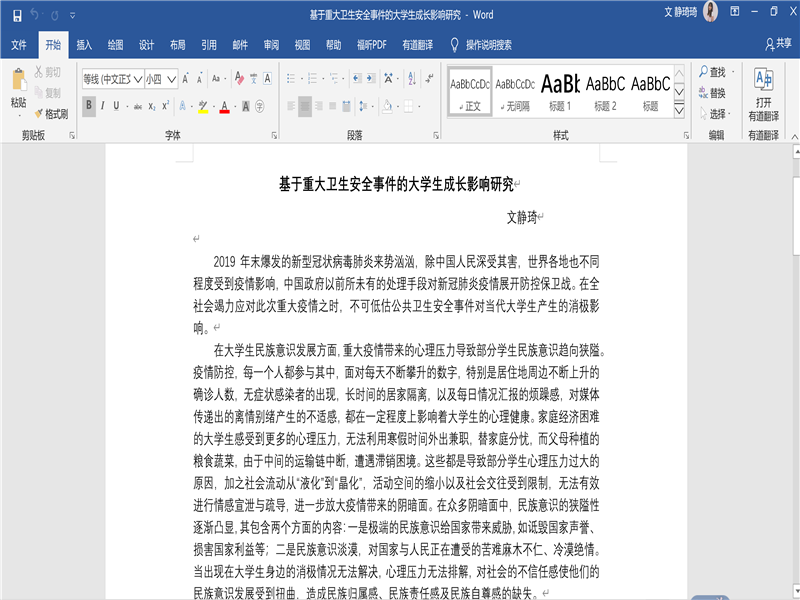Open the Youdao Translate (打开有道翻译) icon
This screenshot has height=600, width=800.
[x=763, y=95]
